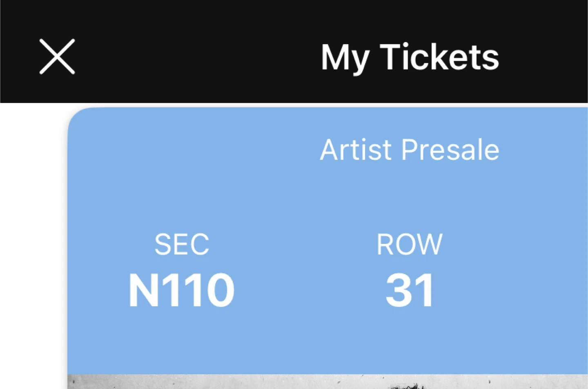Tap the SEC label on the ticket
The image size is (588, 389).
coord(182,244)
